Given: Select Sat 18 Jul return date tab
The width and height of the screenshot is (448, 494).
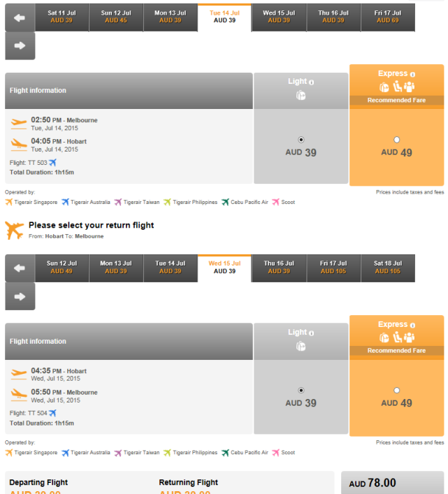Looking at the screenshot, I should click(387, 268).
